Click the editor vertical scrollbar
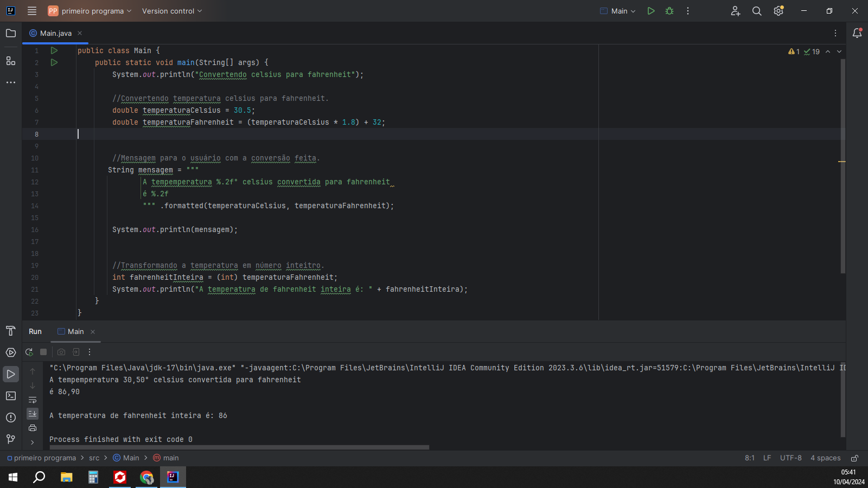 (x=843, y=165)
